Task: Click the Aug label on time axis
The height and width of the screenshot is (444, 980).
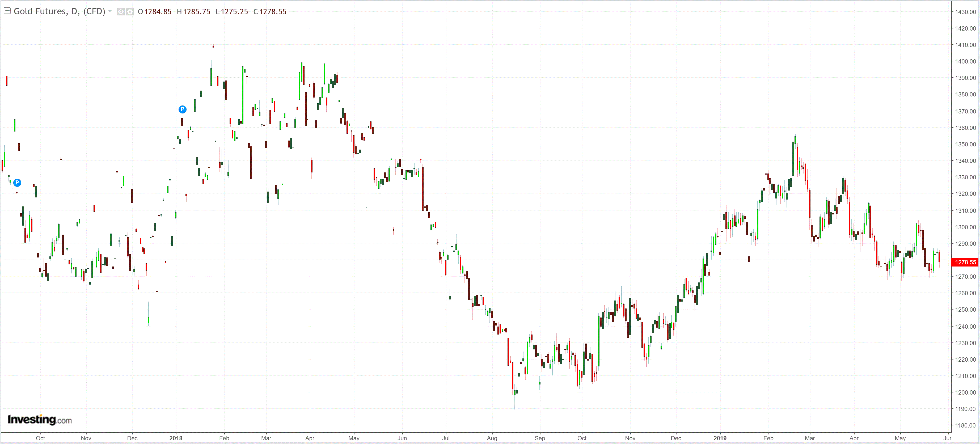Action: pos(492,438)
